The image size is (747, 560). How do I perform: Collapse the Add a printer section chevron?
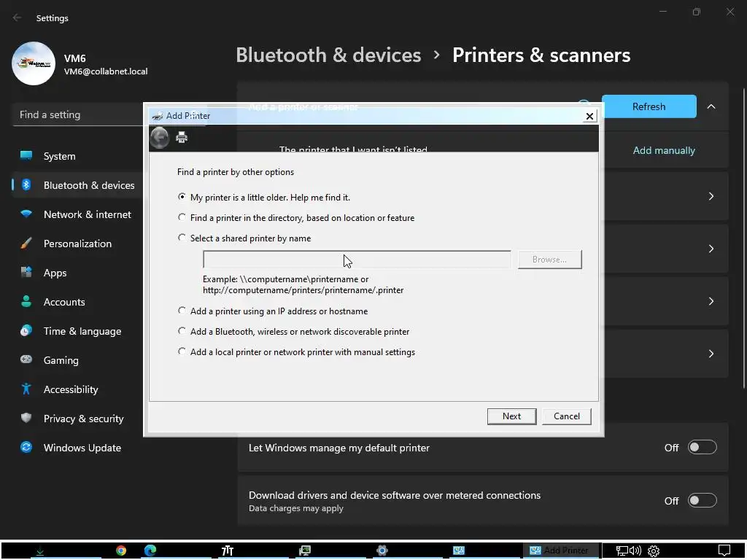[x=711, y=106]
